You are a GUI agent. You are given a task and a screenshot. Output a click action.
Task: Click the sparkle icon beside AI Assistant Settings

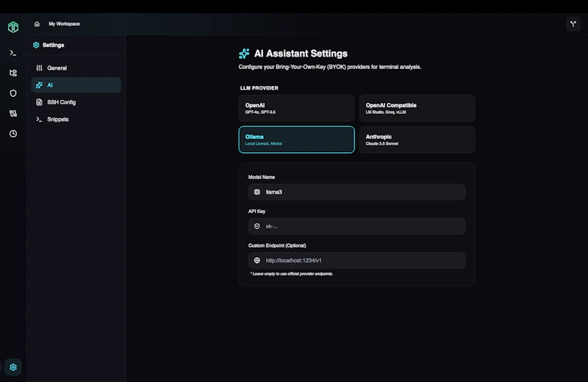(x=244, y=54)
